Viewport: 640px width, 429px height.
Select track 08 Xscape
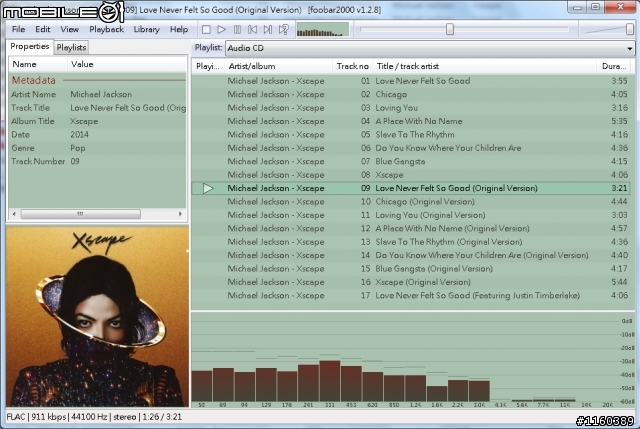411,175
